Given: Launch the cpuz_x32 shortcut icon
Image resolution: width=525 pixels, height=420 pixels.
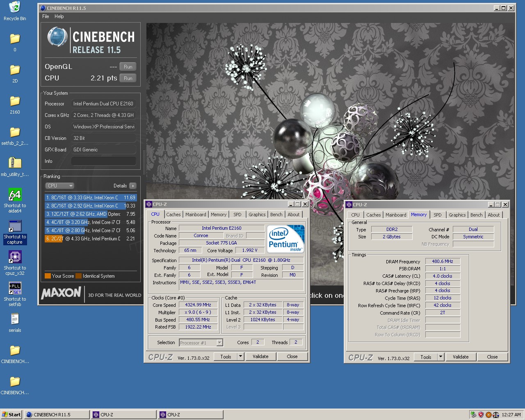Looking at the screenshot, I should (15, 257).
